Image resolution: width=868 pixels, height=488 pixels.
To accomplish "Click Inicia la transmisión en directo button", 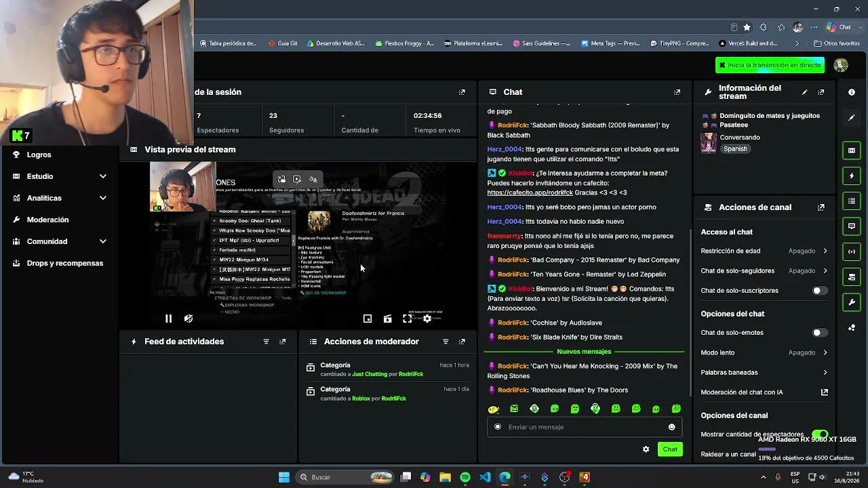I will point(770,65).
